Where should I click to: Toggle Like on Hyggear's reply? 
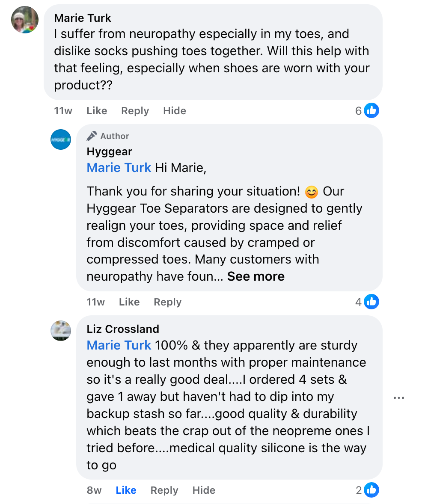pyautogui.click(x=129, y=302)
